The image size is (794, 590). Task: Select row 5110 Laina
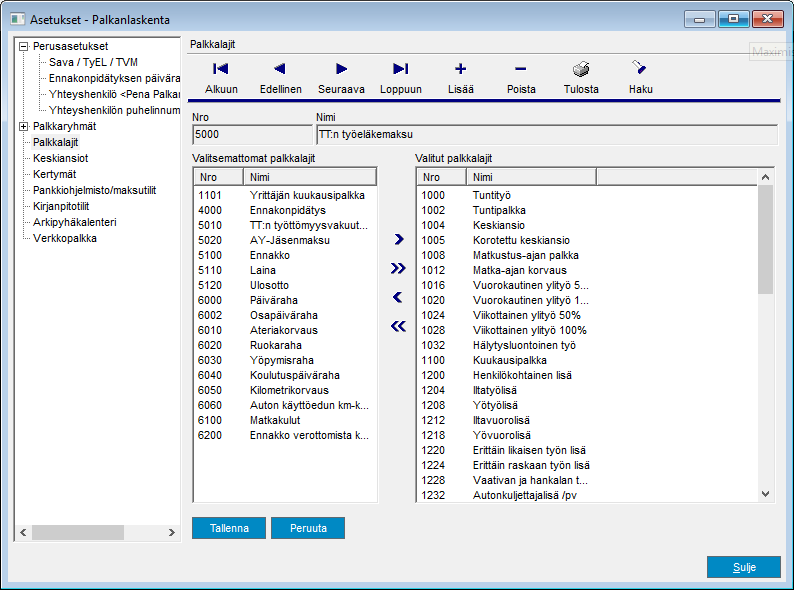285,270
